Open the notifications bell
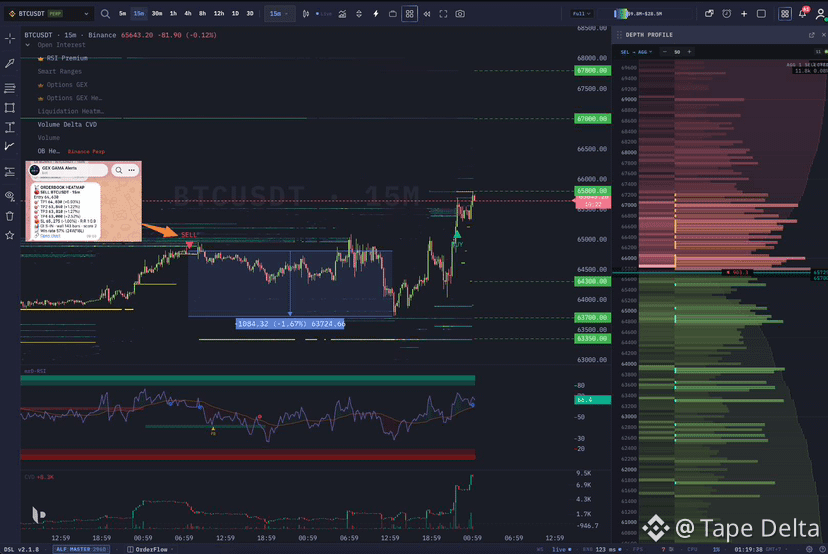The width and height of the screenshot is (828, 554). (803, 14)
